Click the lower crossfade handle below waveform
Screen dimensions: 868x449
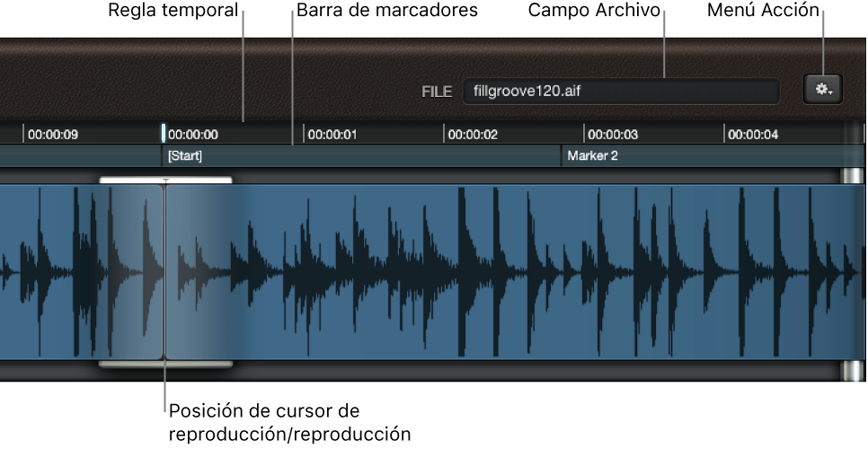click(165, 364)
